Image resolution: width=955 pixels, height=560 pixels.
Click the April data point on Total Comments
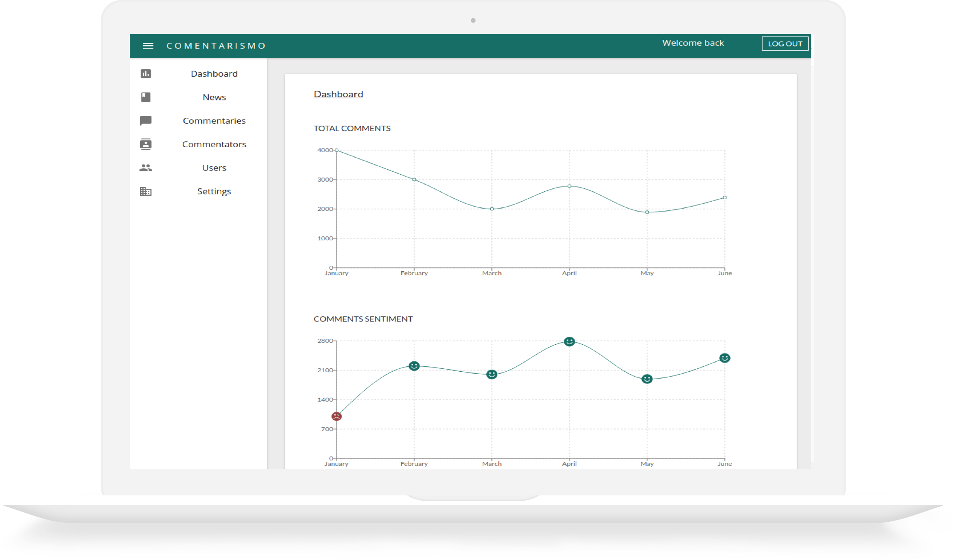click(569, 186)
